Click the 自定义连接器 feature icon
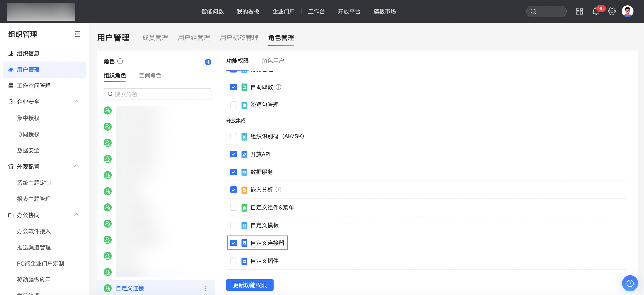This screenshot has height=295, width=644. coord(244,243)
